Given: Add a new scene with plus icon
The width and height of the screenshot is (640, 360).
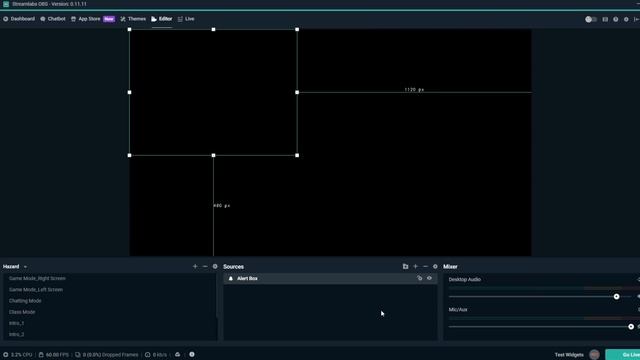Looking at the screenshot, I should (x=195, y=267).
